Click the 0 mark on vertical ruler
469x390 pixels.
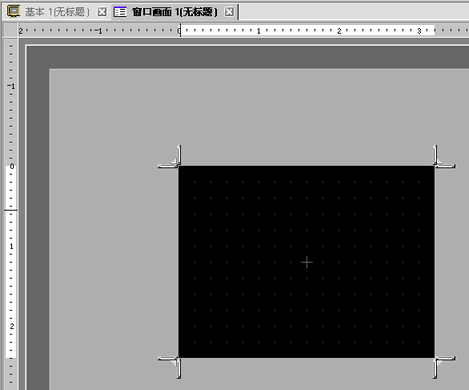(x=12, y=166)
